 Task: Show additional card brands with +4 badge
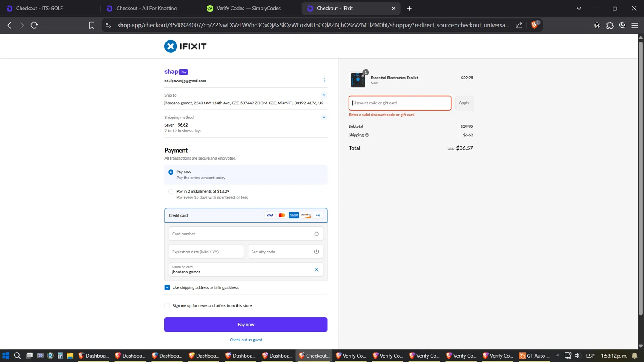[x=318, y=215]
